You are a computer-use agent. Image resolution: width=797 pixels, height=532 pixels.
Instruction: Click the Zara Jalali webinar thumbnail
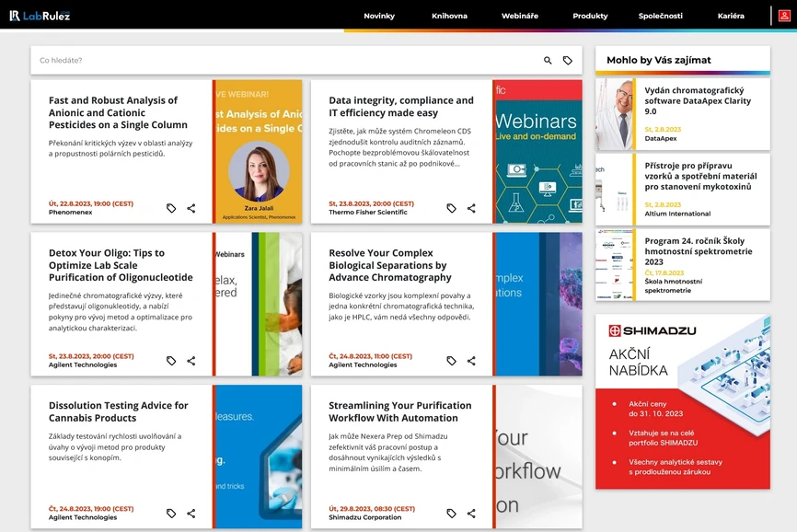[259, 152]
